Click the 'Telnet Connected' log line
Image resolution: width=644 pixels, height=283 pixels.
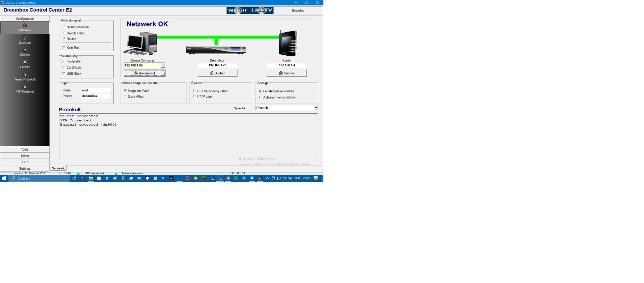pos(79,116)
